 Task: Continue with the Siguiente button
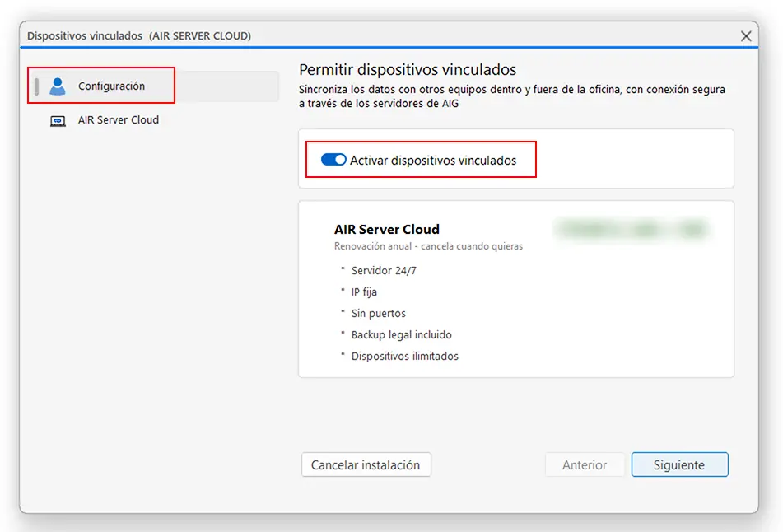coord(679,465)
